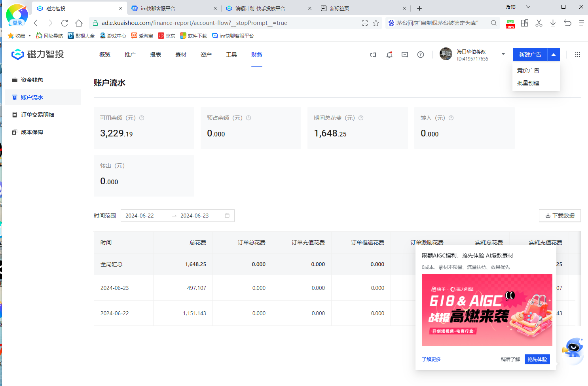Open the 京东 bookmark

pos(167,36)
